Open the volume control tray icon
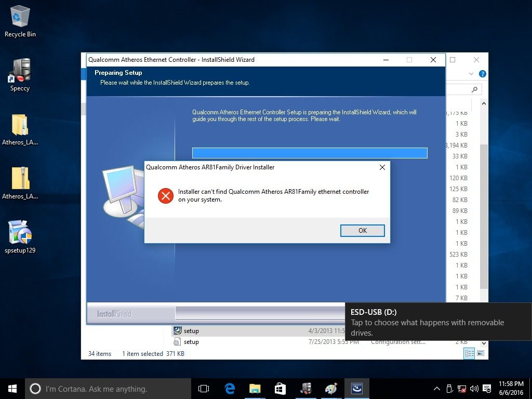This screenshot has width=532, height=399. 474,389
